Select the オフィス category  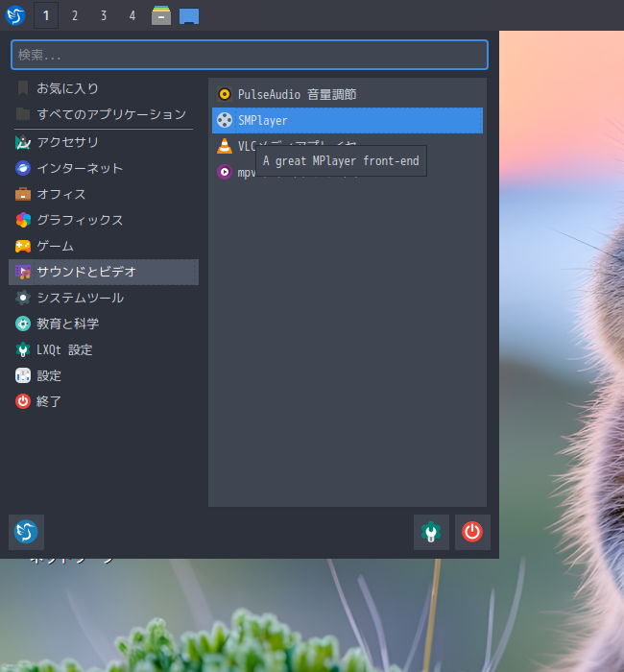pyautogui.click(x=104, y=194)
